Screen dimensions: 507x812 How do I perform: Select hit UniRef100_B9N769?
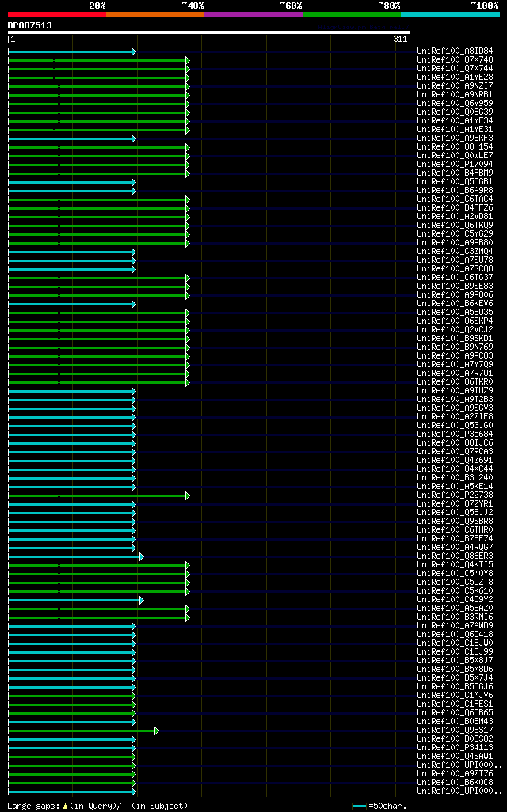[x=455, y=347]
